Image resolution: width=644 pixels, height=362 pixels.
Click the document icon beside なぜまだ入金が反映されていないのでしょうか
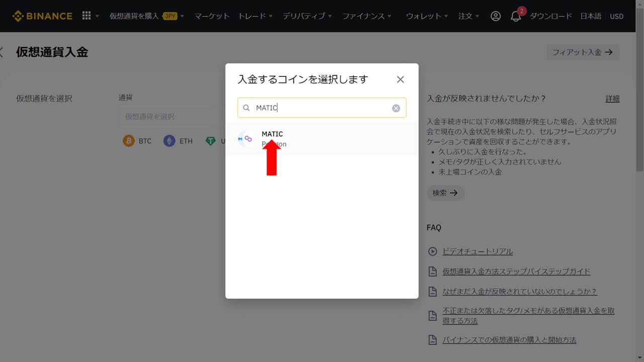pos(432,292)
